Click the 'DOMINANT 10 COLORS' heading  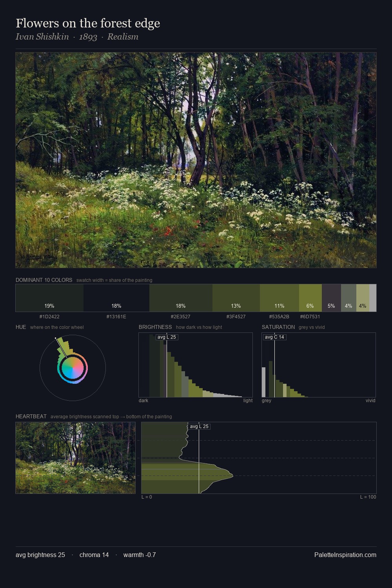tap(44, 280)
